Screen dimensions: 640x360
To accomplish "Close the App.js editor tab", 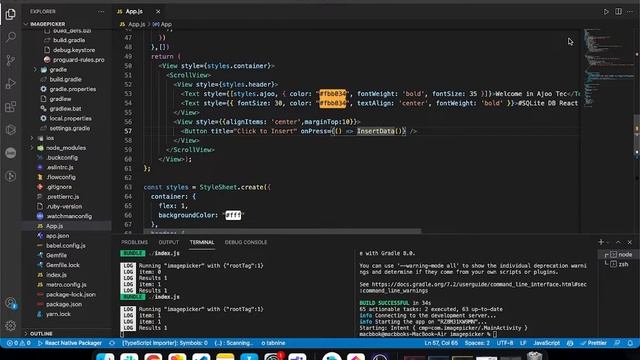I will (x=158, y=11).
